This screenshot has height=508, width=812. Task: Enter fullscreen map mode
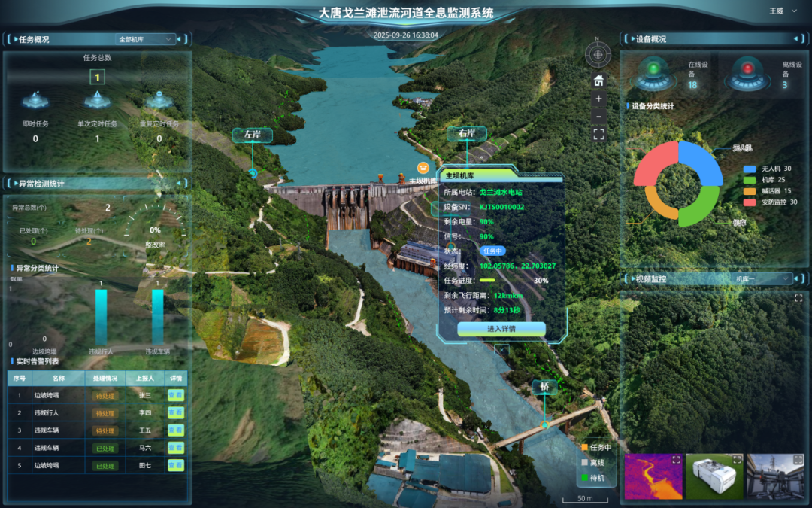pyautogui.click(x=598, y=135)
